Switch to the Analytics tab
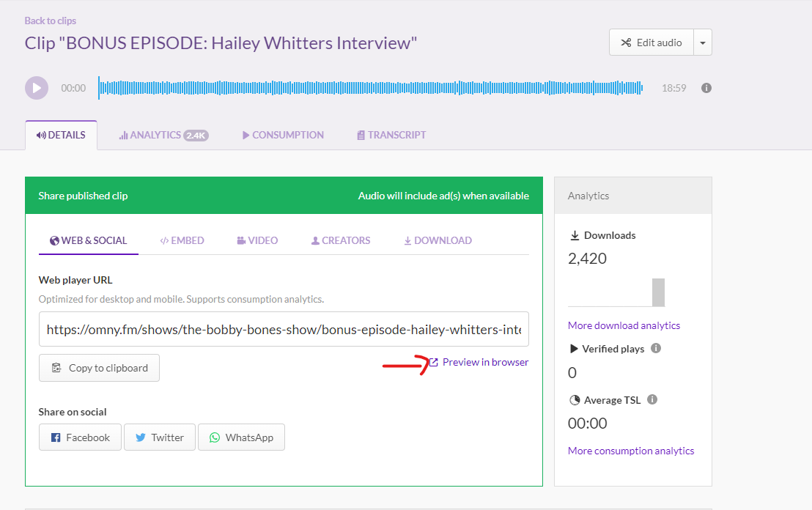Screen dimensions: 812x510 (x=163, y=135)
